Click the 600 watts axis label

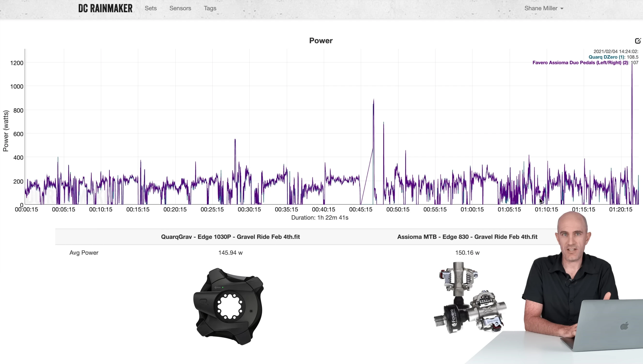click(18, 134)
